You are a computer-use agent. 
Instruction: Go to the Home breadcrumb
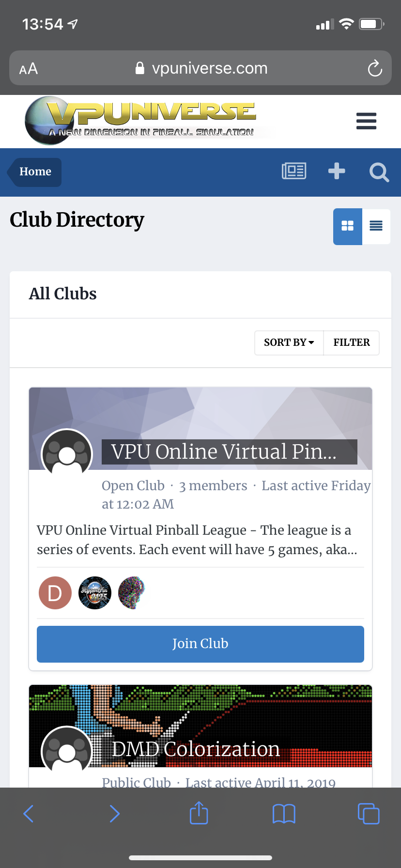coord(35,172)
